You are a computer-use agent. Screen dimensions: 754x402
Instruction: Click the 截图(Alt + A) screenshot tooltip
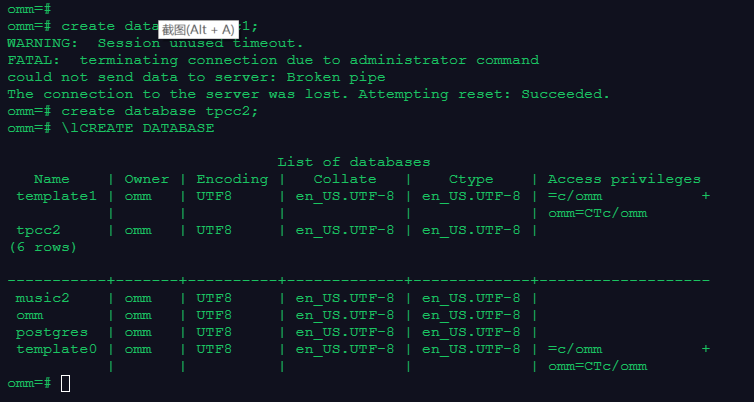click(x=197, y=30)
